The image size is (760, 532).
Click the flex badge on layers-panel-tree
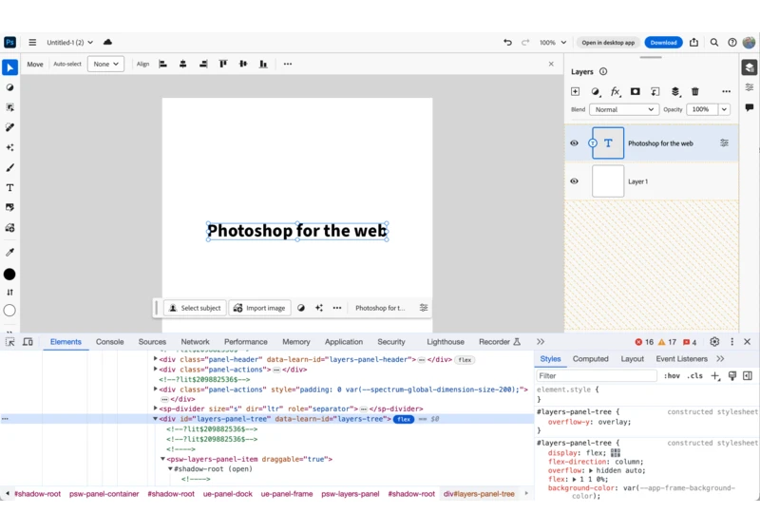click(x=404, y=419)
